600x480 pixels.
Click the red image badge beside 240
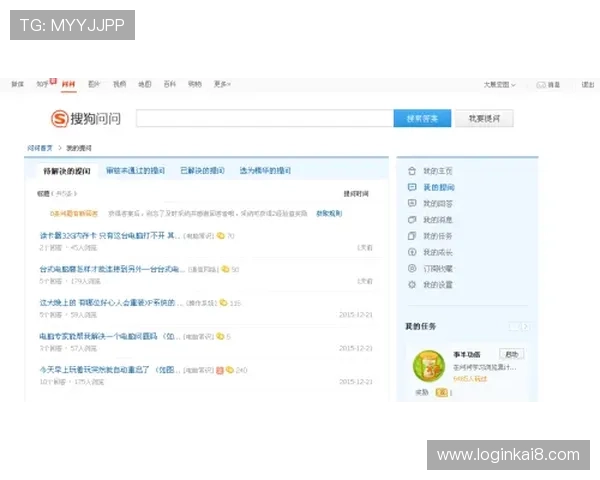(220, 370)
